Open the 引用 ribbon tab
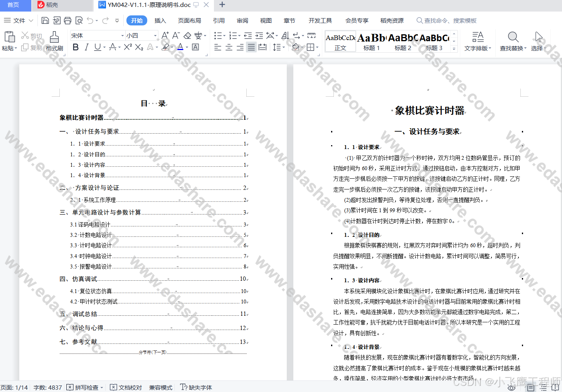Image resolution: width=562 pixels, height=392 pixels. click(219, 20)
